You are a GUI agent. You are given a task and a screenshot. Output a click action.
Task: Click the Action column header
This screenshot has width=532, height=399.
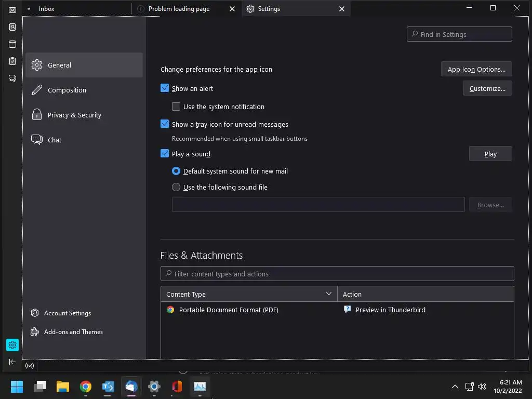pos(425,294)
